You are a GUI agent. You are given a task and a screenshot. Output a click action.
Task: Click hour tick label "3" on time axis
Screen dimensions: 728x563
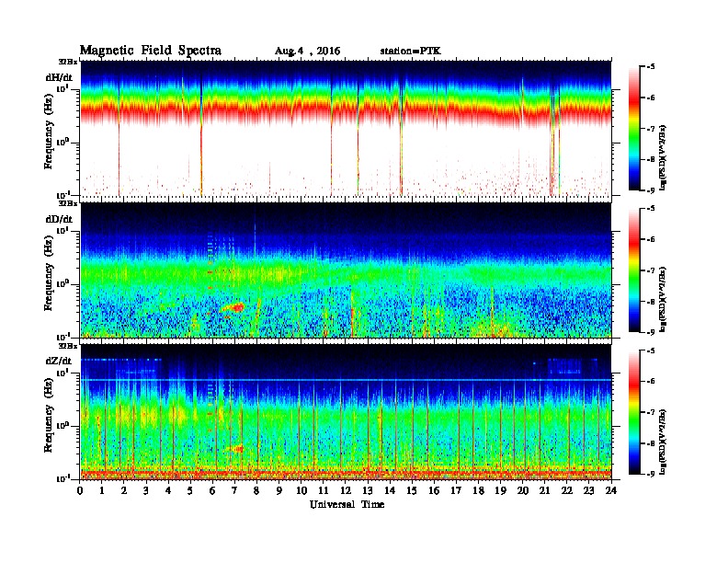click(146, 490)
